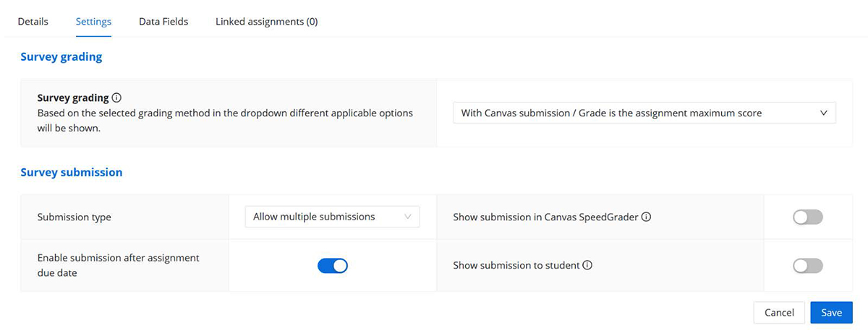
Task: Expand the Allow multiple submissions dropdown
Action: click(x=332, y=217)
